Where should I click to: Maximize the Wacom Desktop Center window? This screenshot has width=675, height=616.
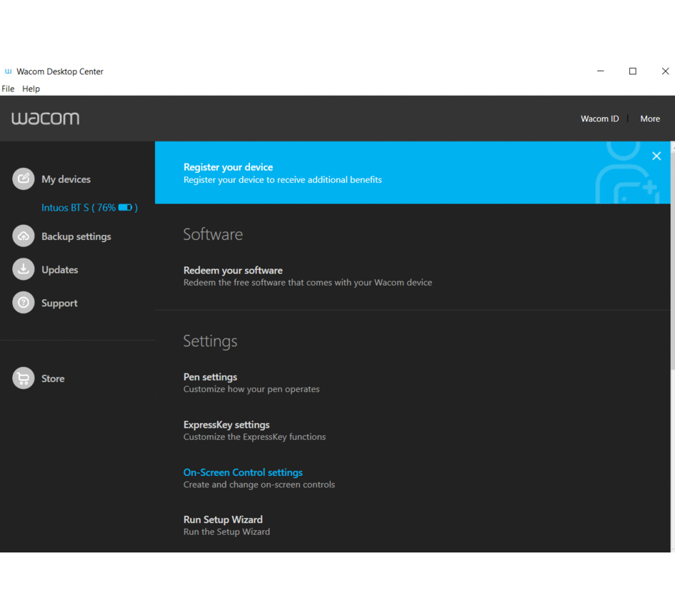(632, 71)
